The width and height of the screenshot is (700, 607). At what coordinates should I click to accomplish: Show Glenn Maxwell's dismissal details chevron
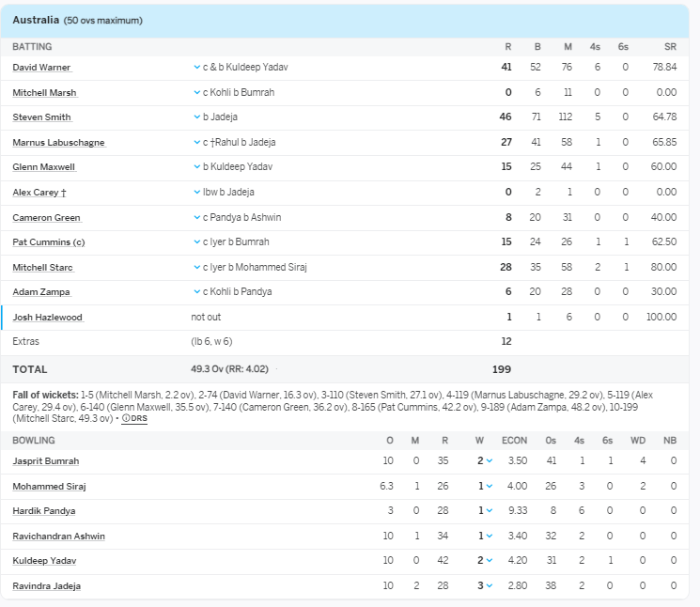pos(196,167)
